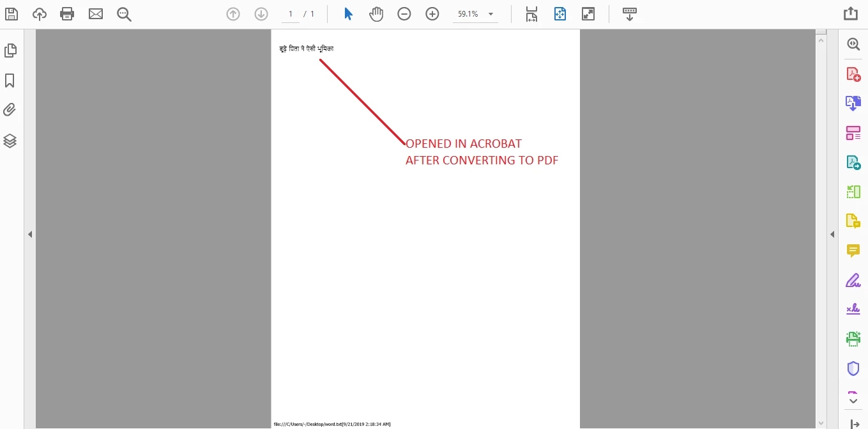The width and height of the screenshot is (868, 429).
Task: Open the 59.1% zoom level dropdown
Action: click(x=475, y=13)
